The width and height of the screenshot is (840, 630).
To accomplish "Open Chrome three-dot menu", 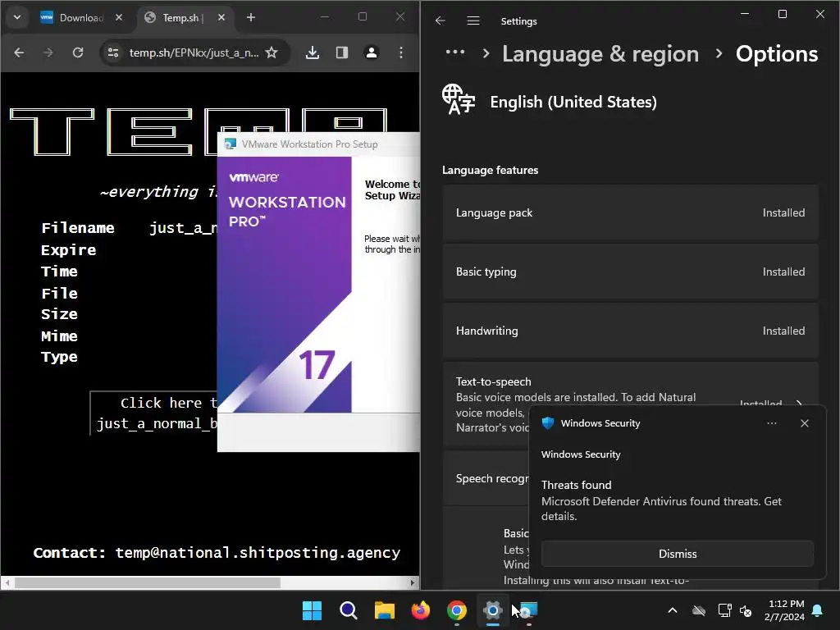I will (401, 52).
